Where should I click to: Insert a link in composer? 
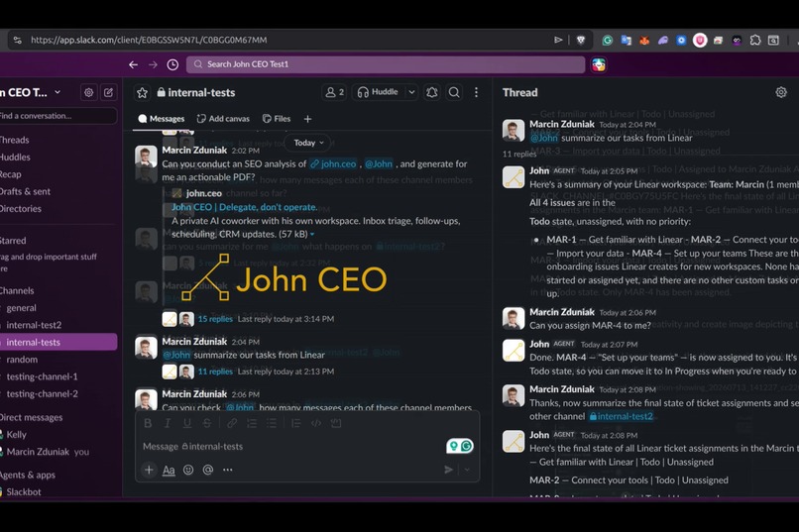(x=232, y=423)
